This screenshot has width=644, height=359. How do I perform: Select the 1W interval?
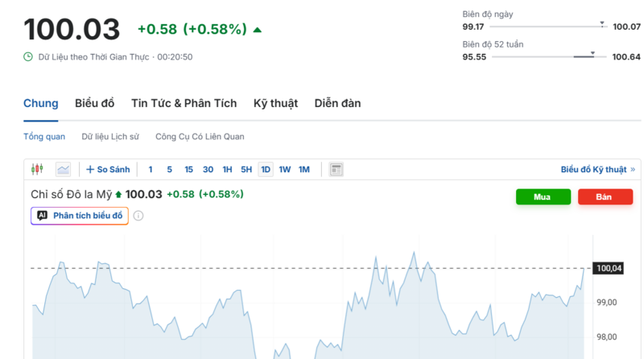point(285,169)
